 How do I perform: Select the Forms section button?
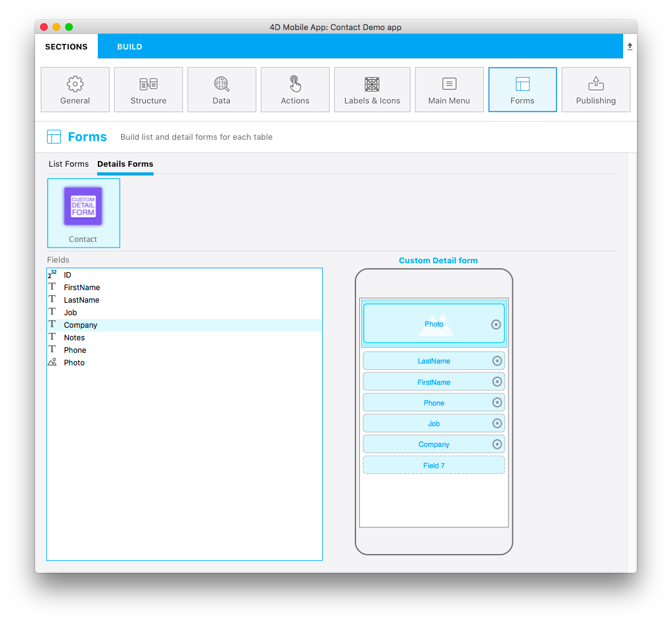click(522, 90)
